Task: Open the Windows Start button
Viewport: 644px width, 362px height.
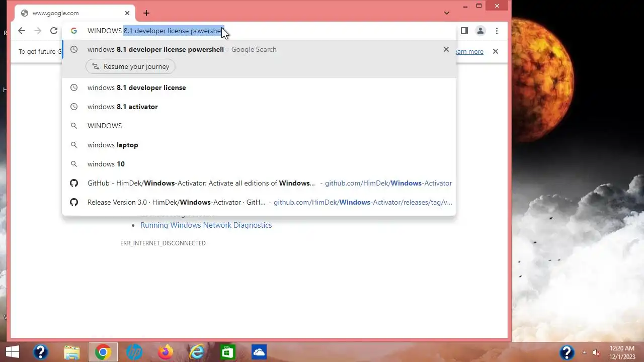Action: click(x=12, y=352)
